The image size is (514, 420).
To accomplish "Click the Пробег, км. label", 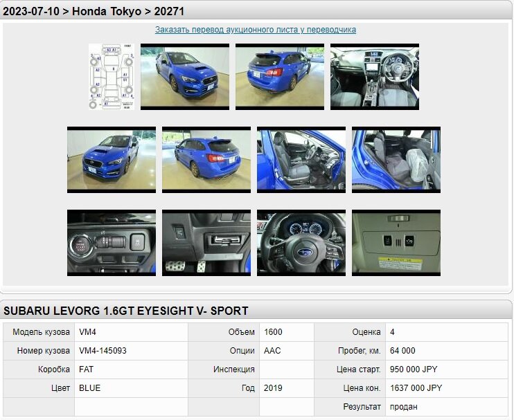I will click(360, 351).
